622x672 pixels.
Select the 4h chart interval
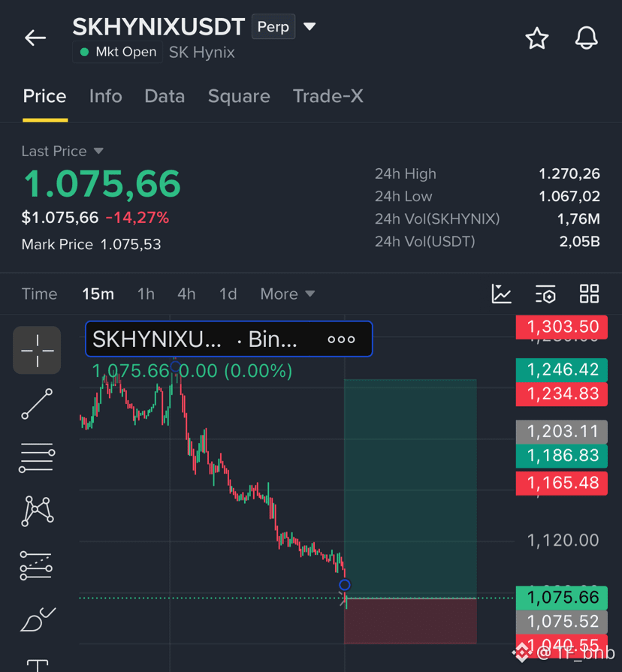(x=186, y=294)
